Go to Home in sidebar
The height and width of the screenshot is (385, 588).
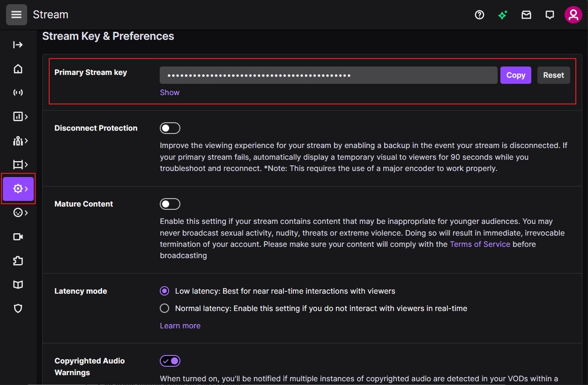18,69
